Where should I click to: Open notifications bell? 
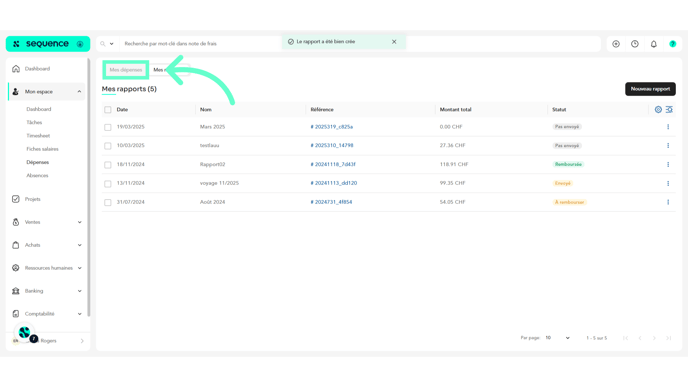point(654,44)
